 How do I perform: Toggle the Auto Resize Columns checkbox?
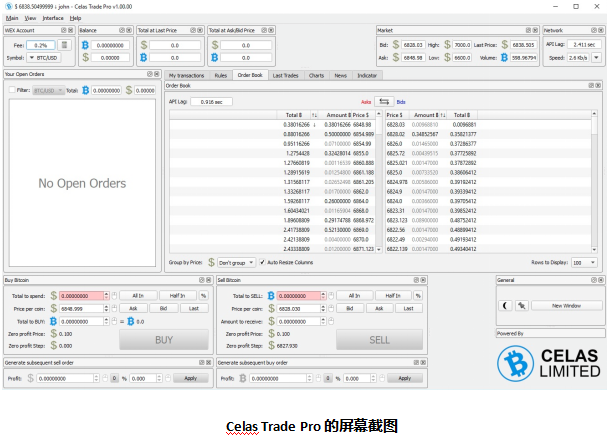pos(261,262)
